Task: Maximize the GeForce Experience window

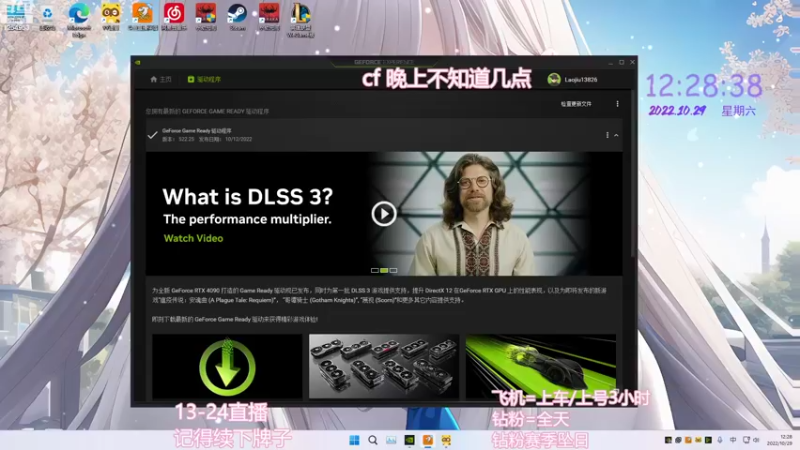Action: 621,62
